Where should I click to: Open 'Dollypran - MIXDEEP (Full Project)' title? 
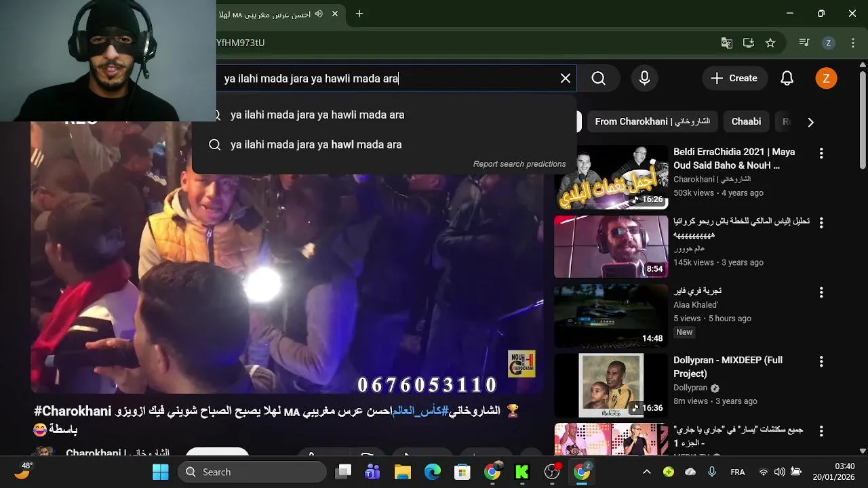(x=728, y=367)
